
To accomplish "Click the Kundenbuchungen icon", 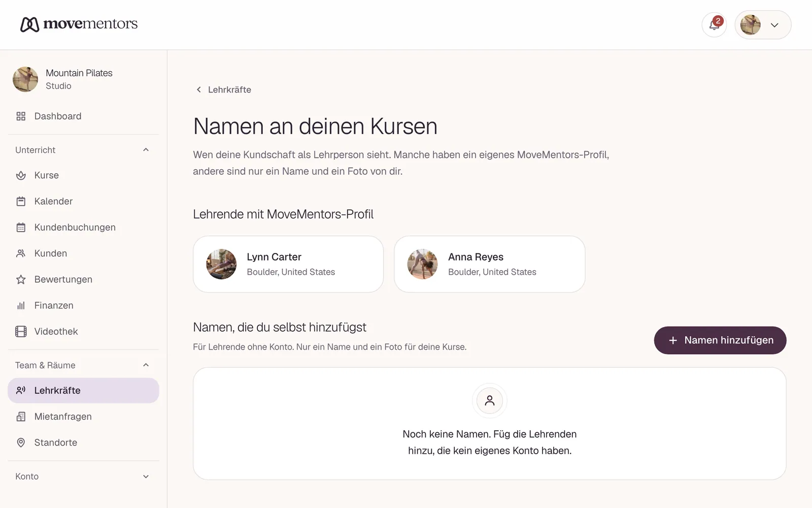I will coord(21,227).
